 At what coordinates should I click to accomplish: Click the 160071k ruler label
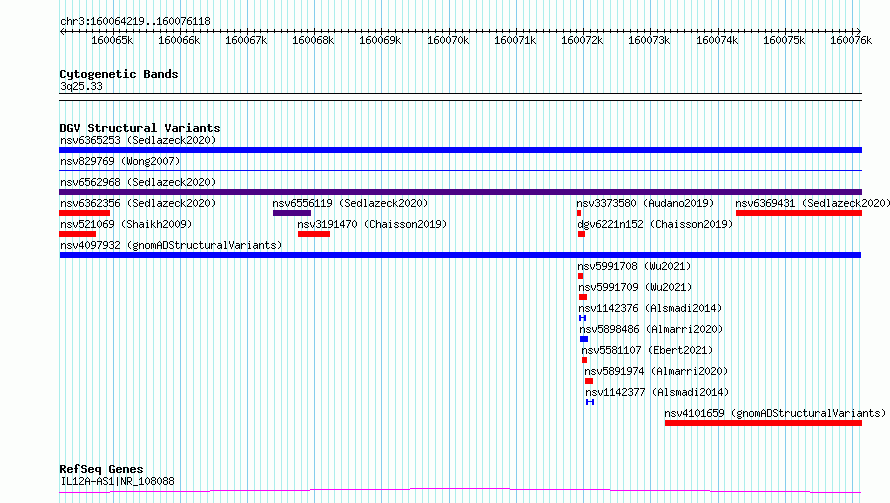tap(515, 40)
